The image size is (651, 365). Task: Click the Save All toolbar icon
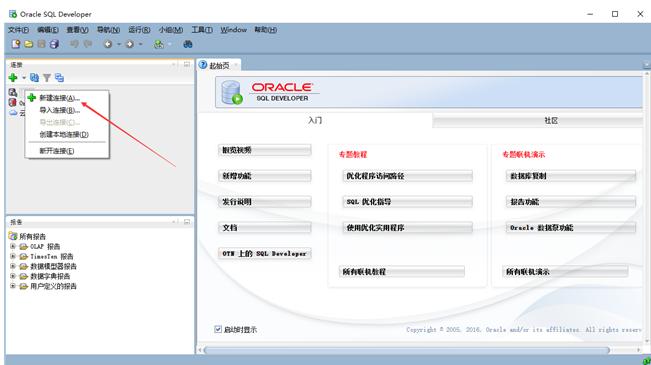54,44
